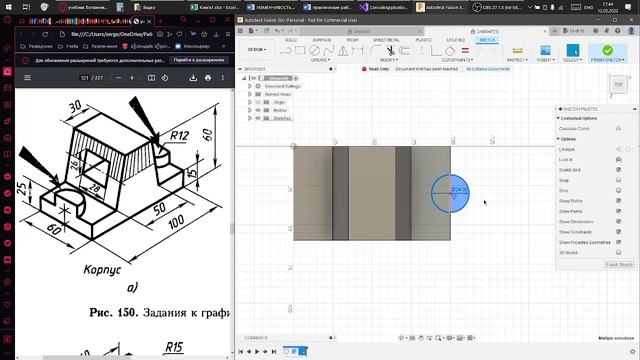Select the Offset modify tool
Image resolution: width=640 pixels, height=360 pixels.
pos(404,51)
